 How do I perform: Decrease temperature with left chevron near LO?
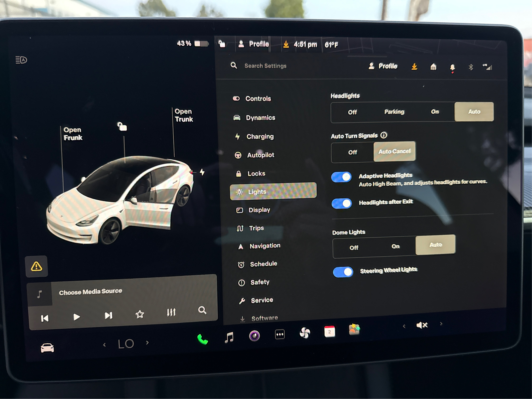point(104,345)
